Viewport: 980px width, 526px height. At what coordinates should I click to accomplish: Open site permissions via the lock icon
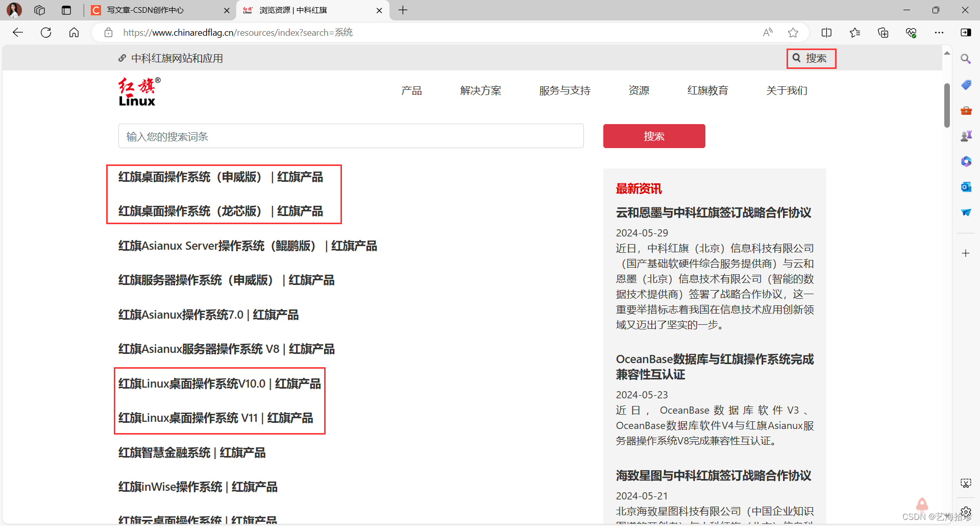coord(108,32)
